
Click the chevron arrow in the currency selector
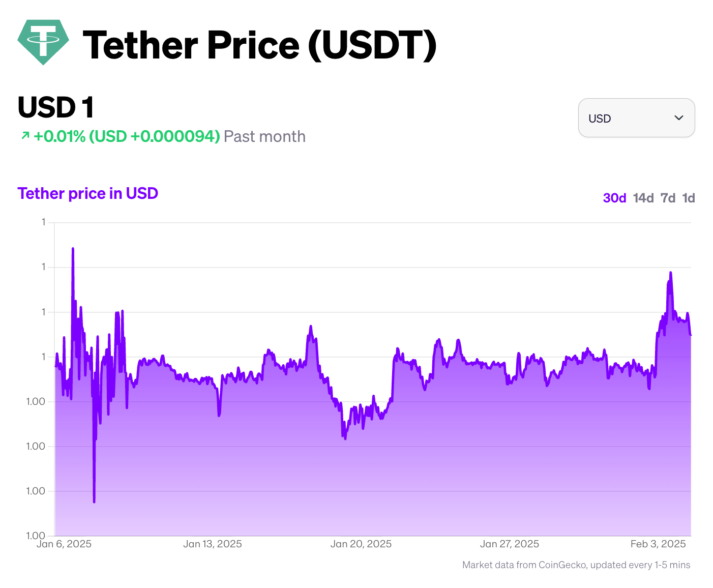pyautogui.click(x=678, y=118)
